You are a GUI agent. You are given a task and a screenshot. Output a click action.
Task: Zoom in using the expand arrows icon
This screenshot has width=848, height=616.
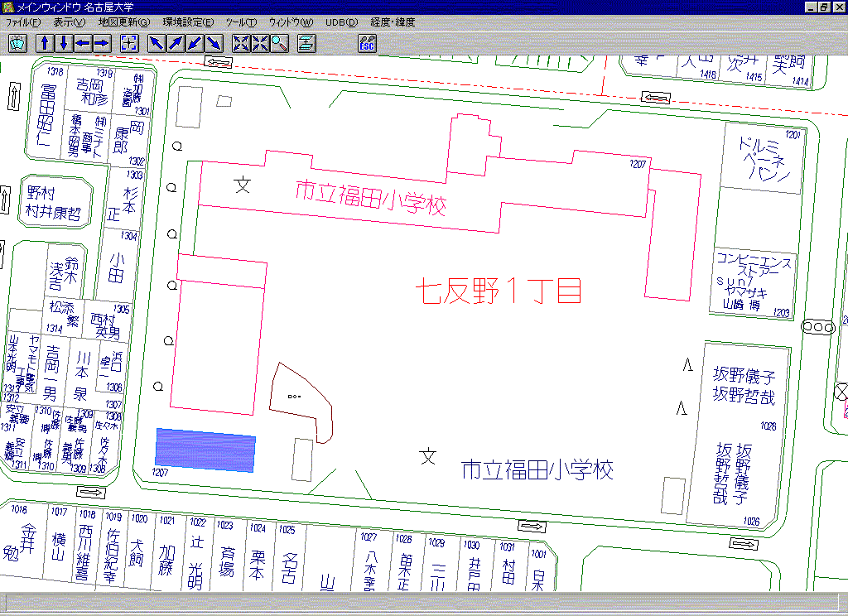(x=241, y=43)
